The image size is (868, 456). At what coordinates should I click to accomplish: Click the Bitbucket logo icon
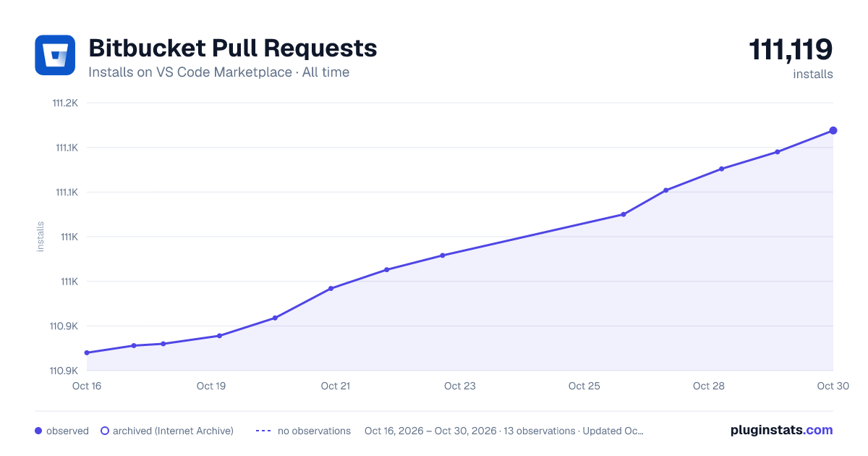coord(55,55)
